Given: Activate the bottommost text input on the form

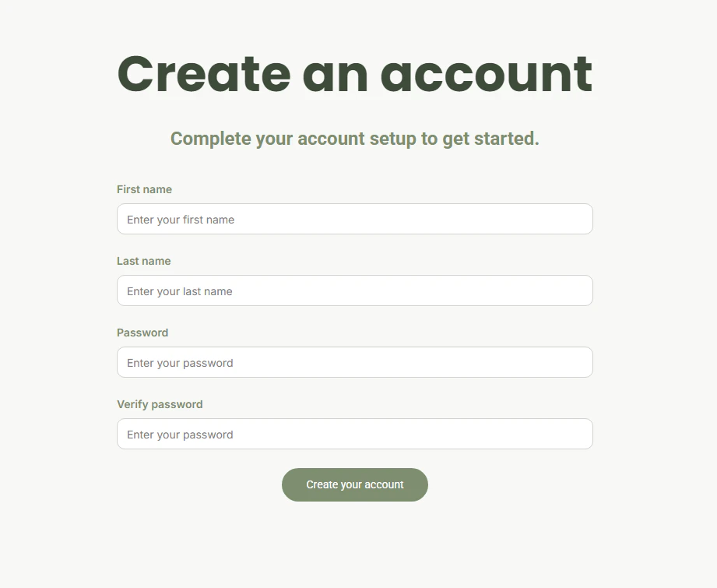Looking at the screenshot, I should click(354, 434).
